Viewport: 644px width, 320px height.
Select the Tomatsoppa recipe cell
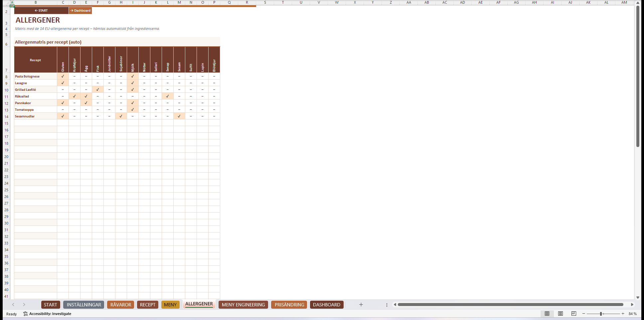click(x=36, y=109)
